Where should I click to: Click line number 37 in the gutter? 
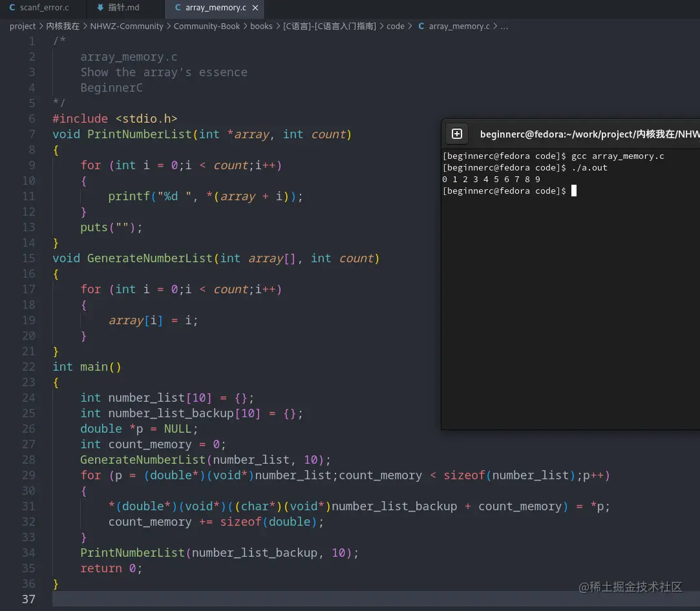click(x=28, y=599)
